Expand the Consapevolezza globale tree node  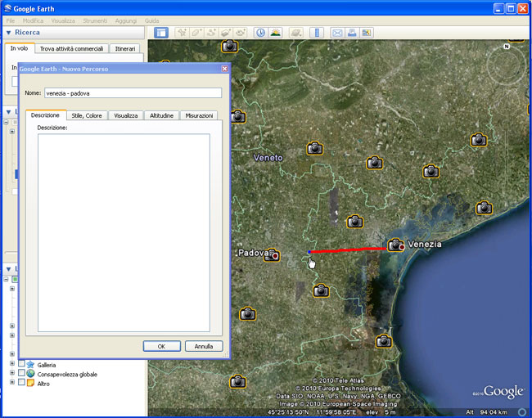coord(12,372)
